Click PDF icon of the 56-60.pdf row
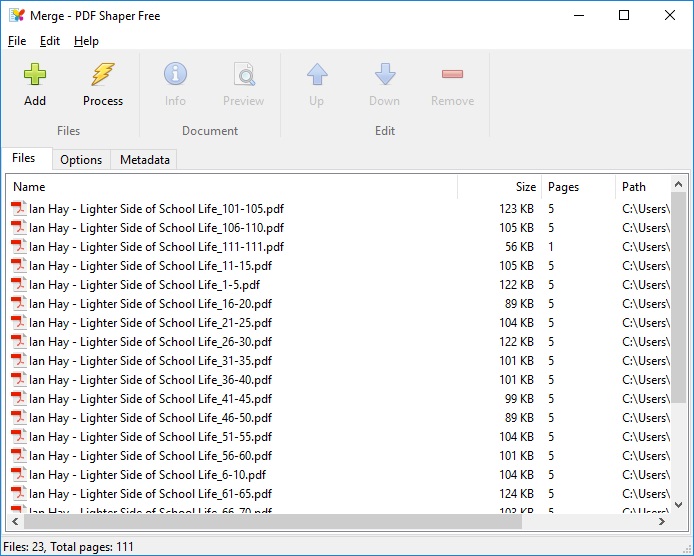The height and width of the screenshot is (556, 694). (x=19, y=456)
